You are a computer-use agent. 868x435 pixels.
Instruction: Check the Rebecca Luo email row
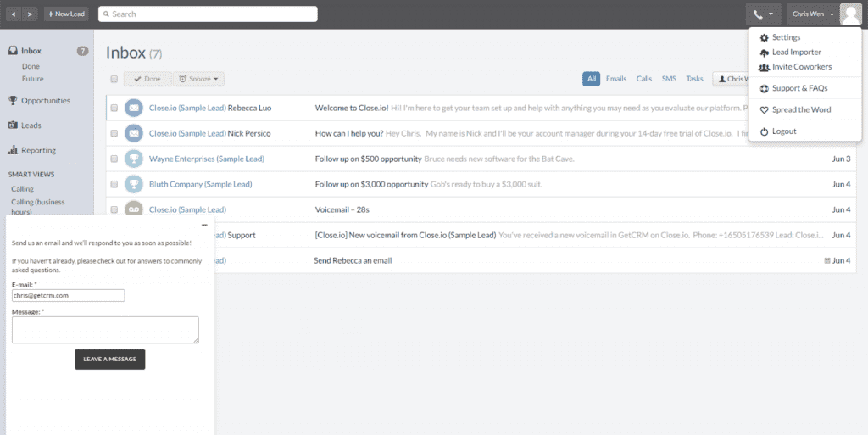click(114, 108)
